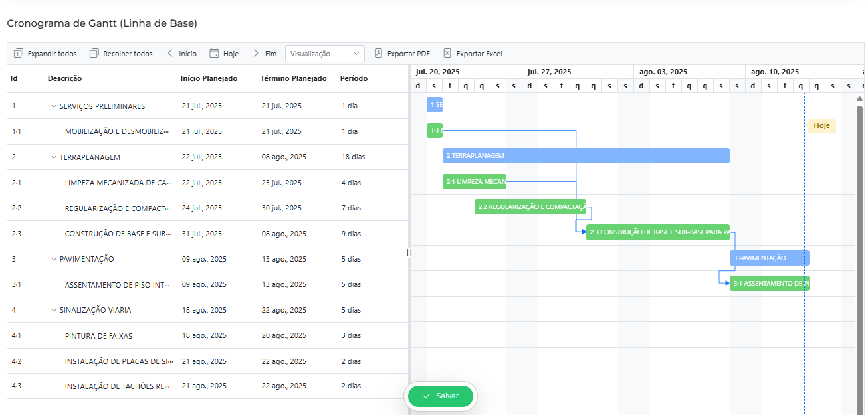Click the Exportar PDF icon
Viewport: 868px width, 415px height.
(379, 54)
